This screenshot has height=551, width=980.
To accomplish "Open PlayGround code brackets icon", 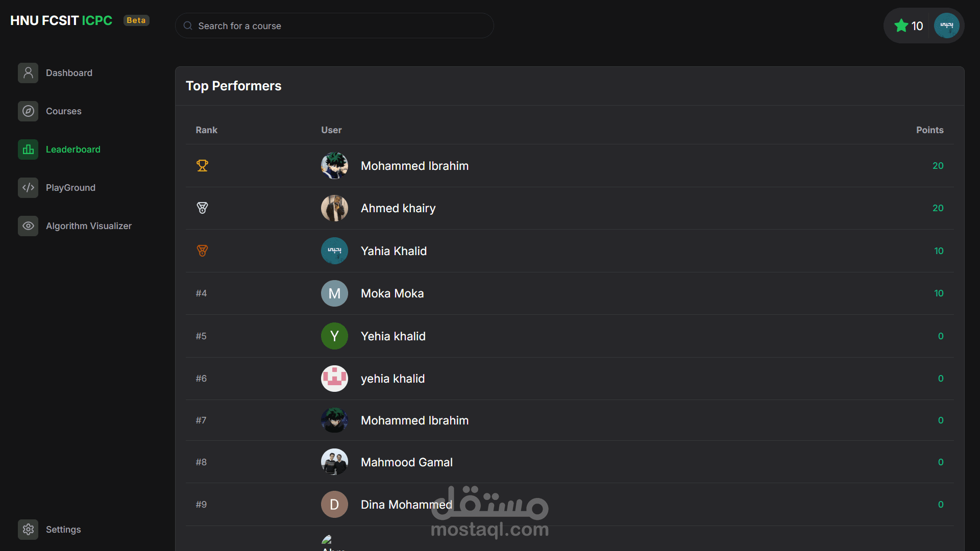I will (28, 188).
